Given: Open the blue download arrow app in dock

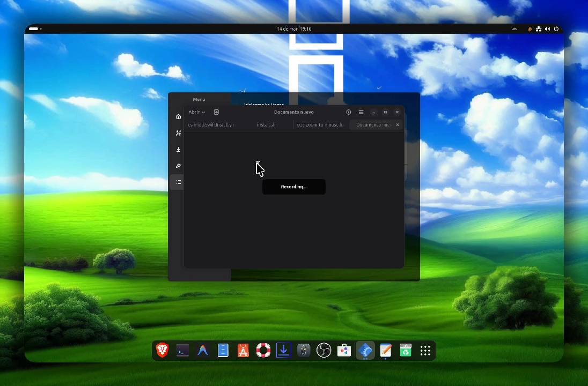Looking at the screenshot, I should [283, 351].
